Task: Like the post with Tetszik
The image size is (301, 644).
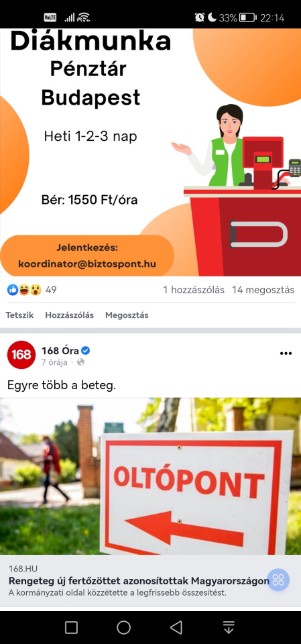Action: click(19, 315)
